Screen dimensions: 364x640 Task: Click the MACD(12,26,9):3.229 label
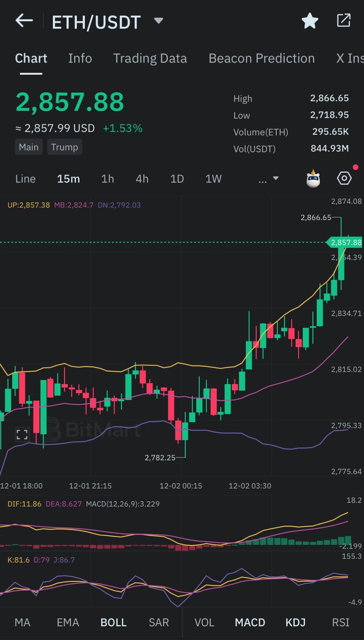123,503
